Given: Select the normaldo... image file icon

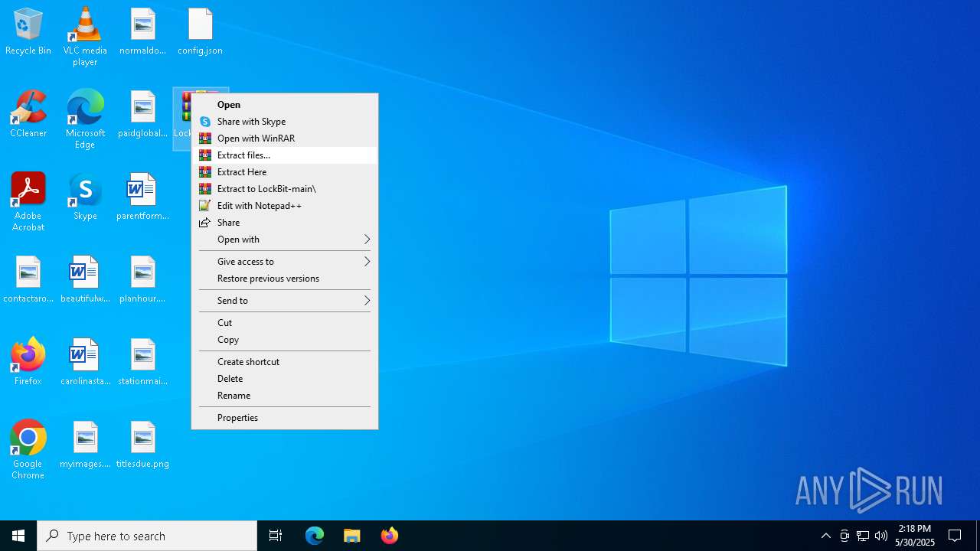Looking at the screenshot, I should click(142, 32).
